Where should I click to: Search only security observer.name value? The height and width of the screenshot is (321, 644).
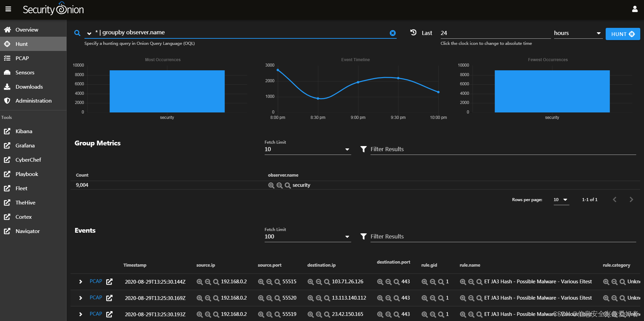(x=288, y=185)
